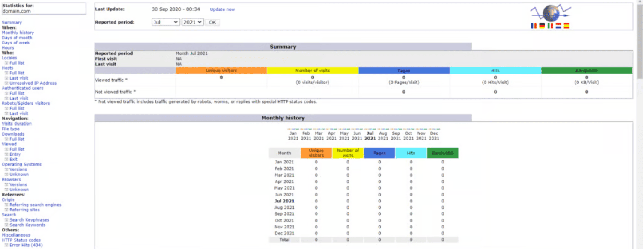Open the AWStats globe logo
The image size is (644, 249).
551,13
